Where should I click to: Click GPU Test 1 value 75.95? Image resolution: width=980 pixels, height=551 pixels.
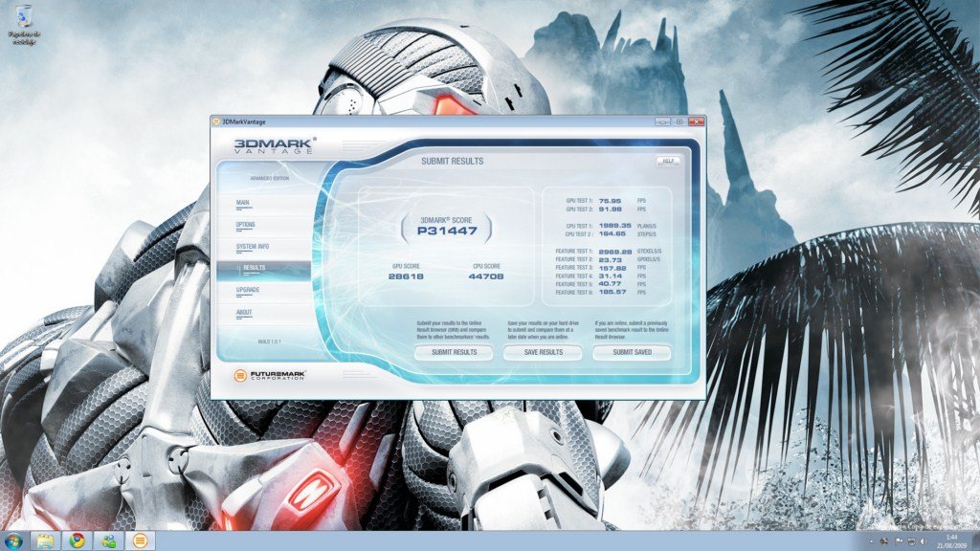click(x=610, y=201)
